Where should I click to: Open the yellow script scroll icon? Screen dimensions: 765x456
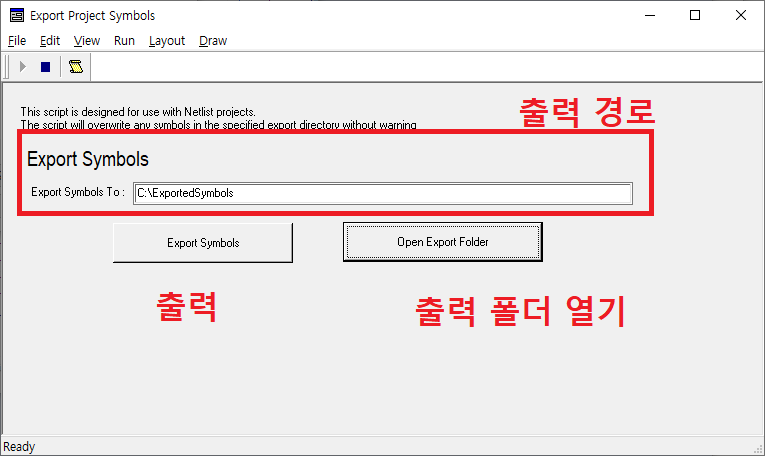75,67
